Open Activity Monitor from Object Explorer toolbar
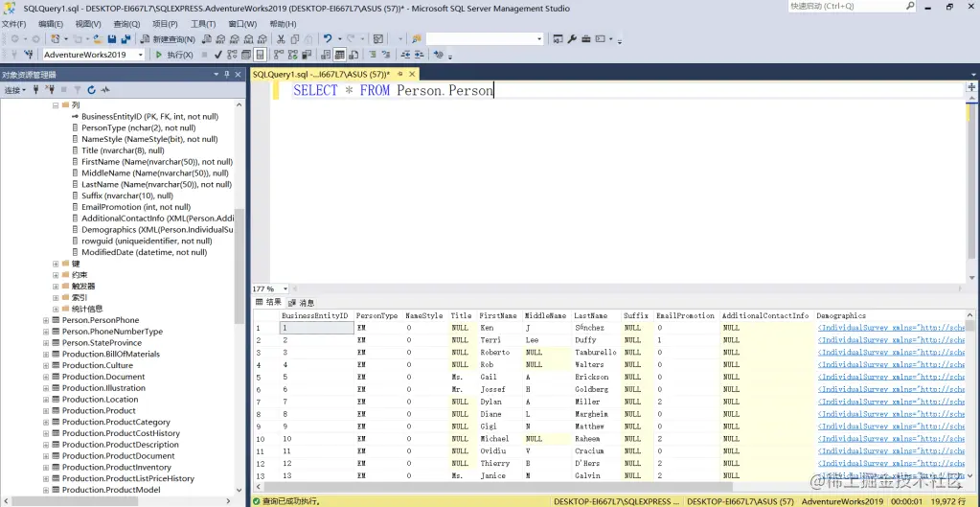This screenshot has height=507, width=980. point(105,90)
